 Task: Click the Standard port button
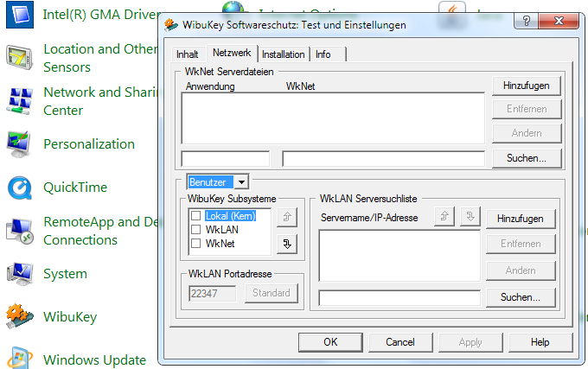(272, 293)
